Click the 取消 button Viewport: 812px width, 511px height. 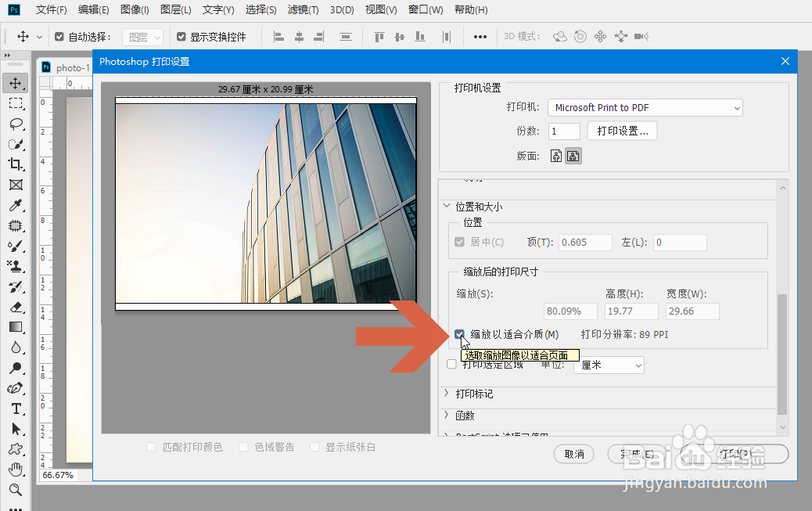573,454
